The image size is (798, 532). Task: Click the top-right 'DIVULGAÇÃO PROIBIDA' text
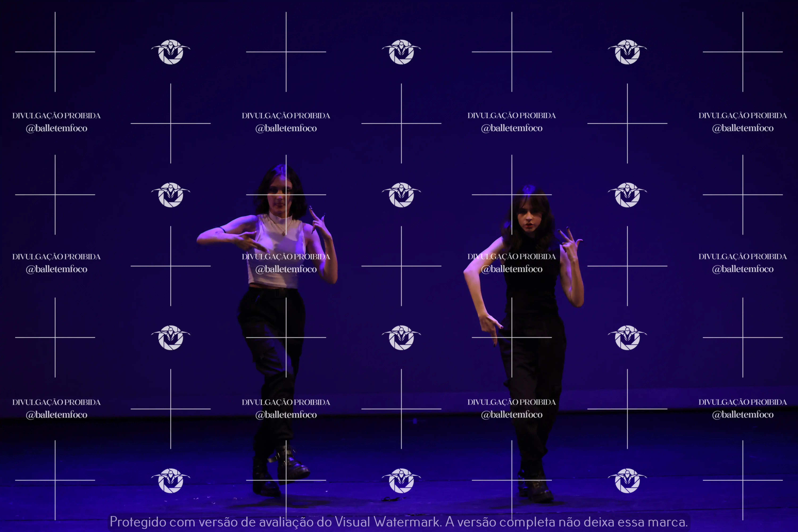point(742,116)
